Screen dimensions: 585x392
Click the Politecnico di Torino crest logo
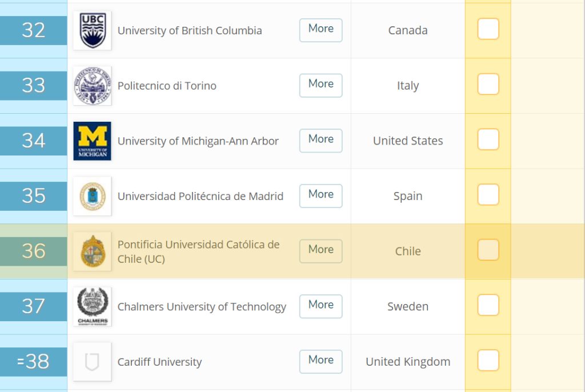tap(92, 86)
